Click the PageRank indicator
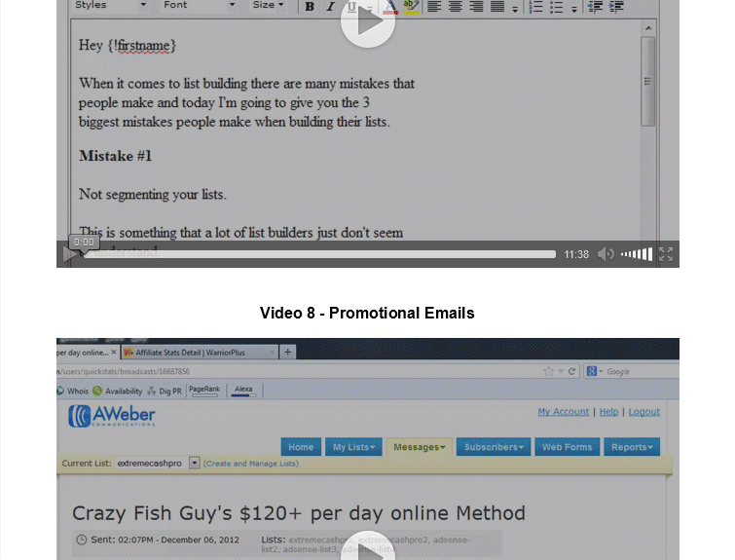735x560 pixels. [203, 391]
